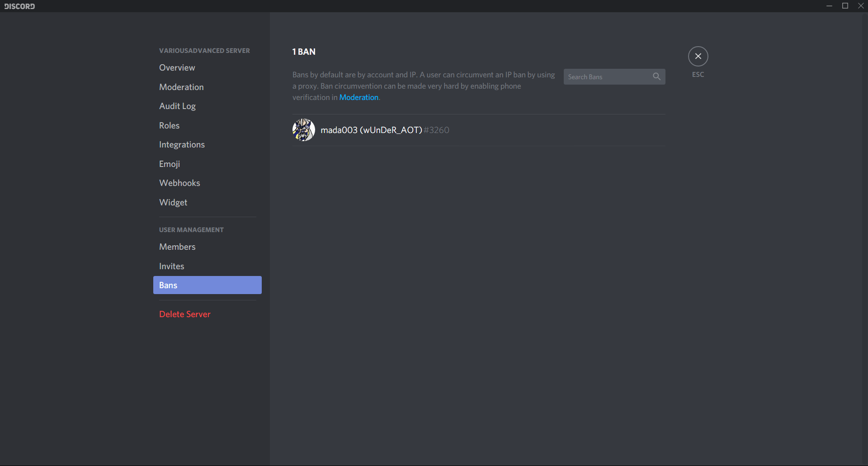The width and height of the screenshot is (868, 466).
Task: Minimize the Discord window
Action: coord(829,6)
